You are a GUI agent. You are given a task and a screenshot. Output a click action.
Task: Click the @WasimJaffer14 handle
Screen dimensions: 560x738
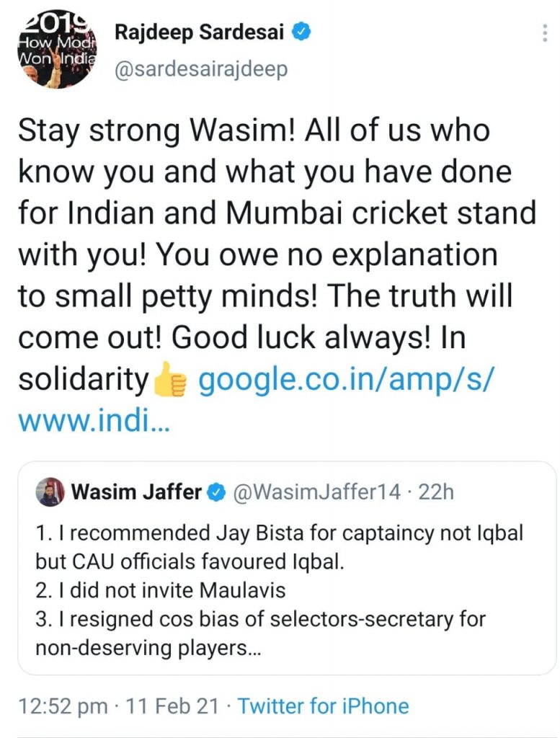(314, 493)
